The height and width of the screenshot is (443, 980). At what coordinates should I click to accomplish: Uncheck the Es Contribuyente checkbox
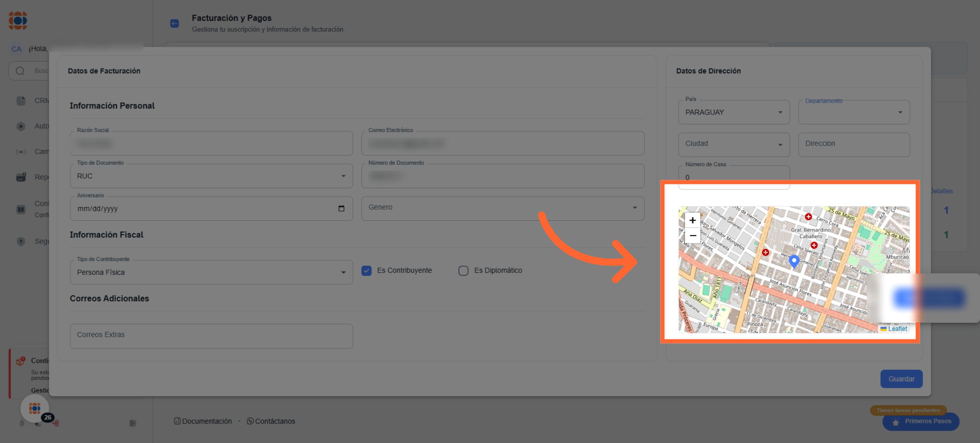click(x=366, y=270)
